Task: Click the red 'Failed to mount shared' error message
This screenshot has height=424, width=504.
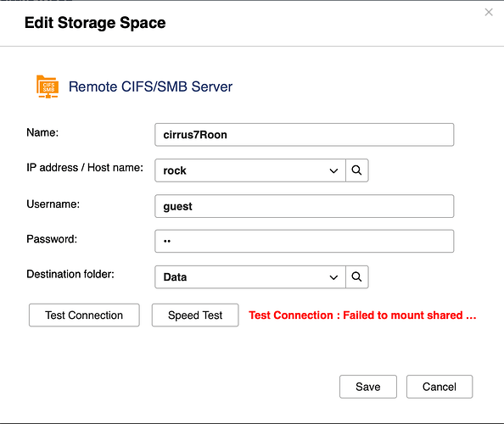Action: pos(362,315)
